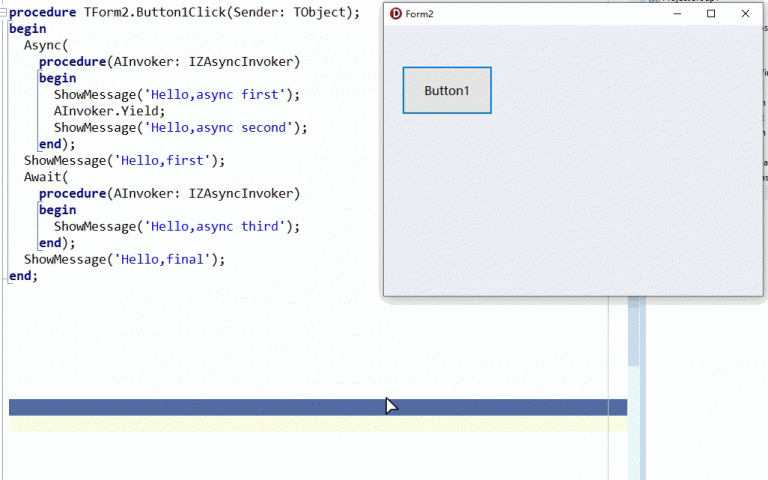Click the string 'Hello,async third'
The height and width of the screenshot is (480, 768).
215,226
